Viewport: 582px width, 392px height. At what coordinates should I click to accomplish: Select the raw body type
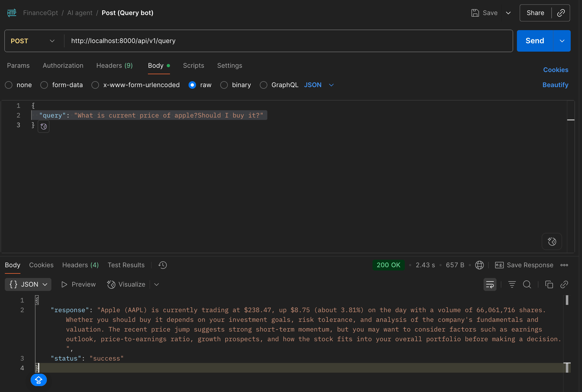(x=192, y=85)
